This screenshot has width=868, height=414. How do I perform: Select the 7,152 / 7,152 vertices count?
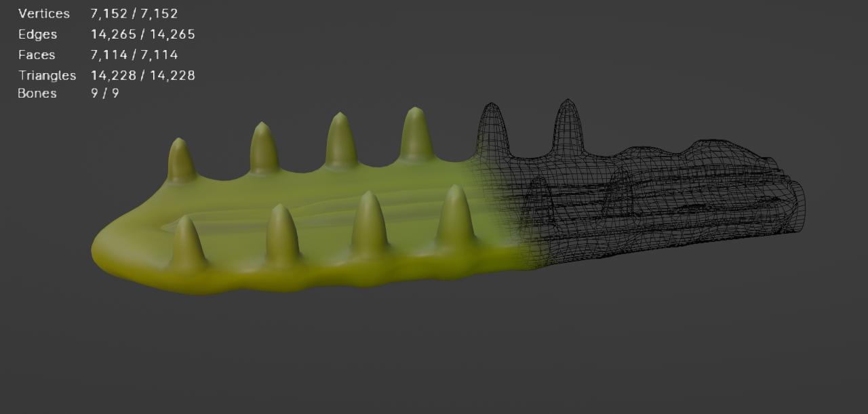coord(134,14)
